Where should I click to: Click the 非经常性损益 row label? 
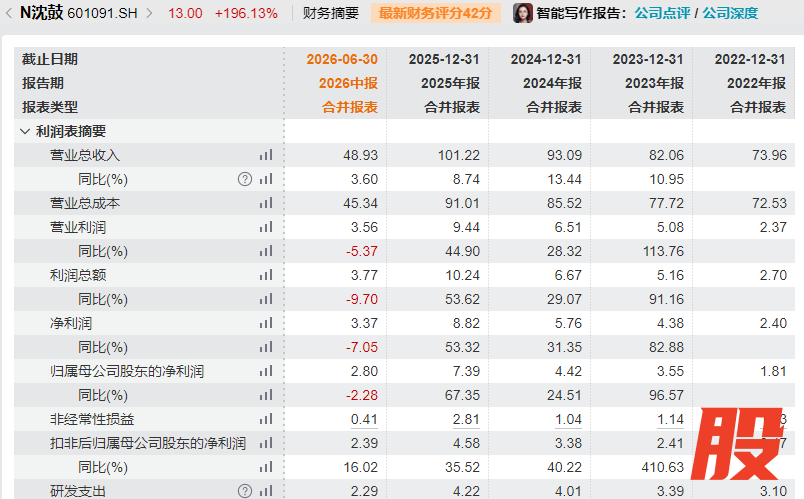pyautogui.click(x=92, y=419)
